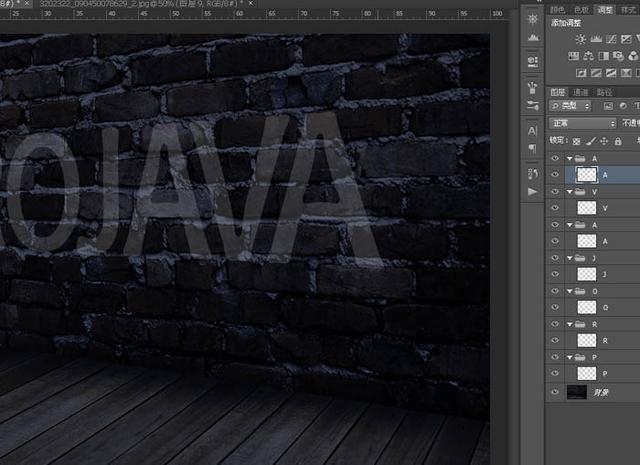Open the Paragraph panel icon
Viewport: 640px width, 465px height.
(x=533, y=148)
